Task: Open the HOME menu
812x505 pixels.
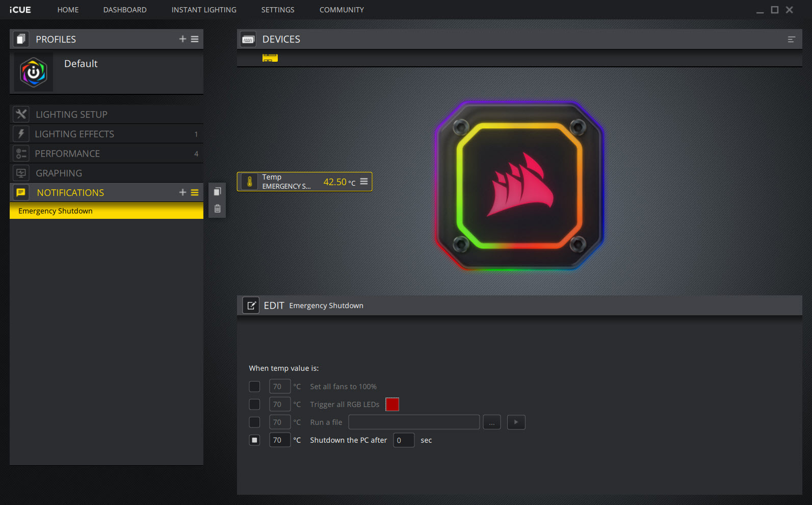Action: (x=68, y=10)
